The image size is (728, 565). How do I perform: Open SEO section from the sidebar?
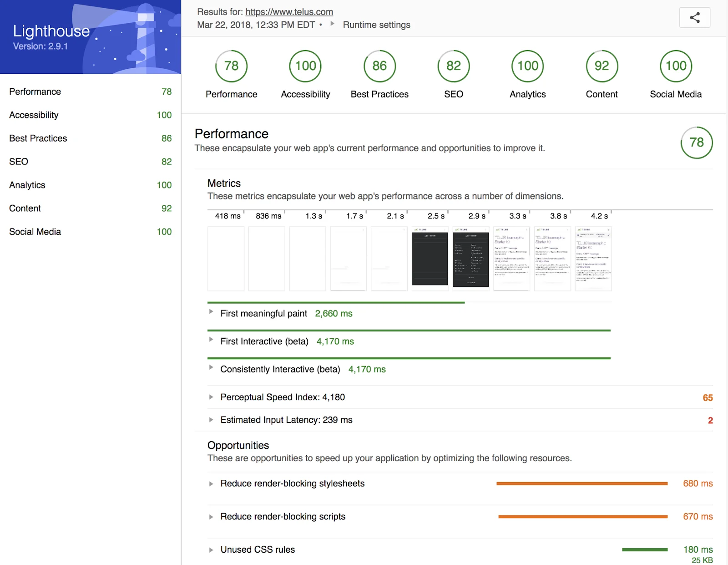tap(91, 162)
